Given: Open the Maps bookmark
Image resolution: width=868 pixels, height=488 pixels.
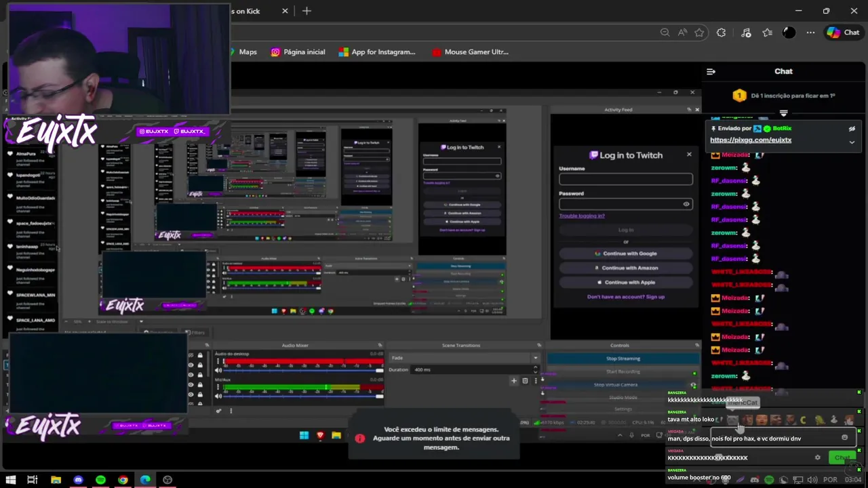Looking at the screenshot, I should 243,52.
